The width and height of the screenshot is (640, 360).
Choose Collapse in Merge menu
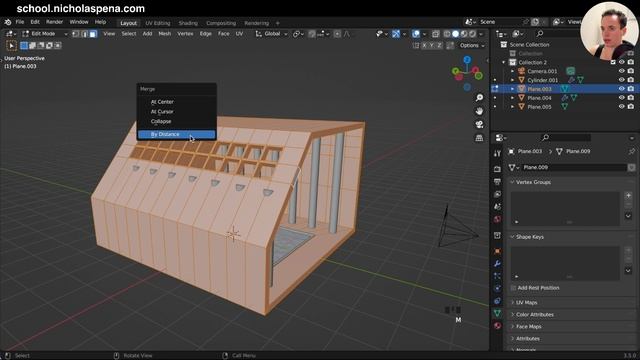pyautogui.click(x=176, y=121)
